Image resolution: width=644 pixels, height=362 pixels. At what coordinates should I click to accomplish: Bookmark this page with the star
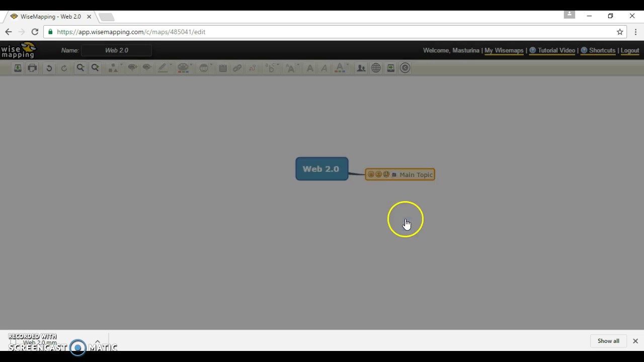click(x=620, y=32)
